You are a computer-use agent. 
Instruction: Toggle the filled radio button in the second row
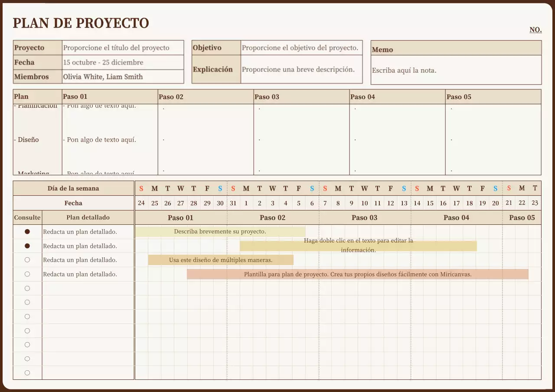(x=27, y=246)
